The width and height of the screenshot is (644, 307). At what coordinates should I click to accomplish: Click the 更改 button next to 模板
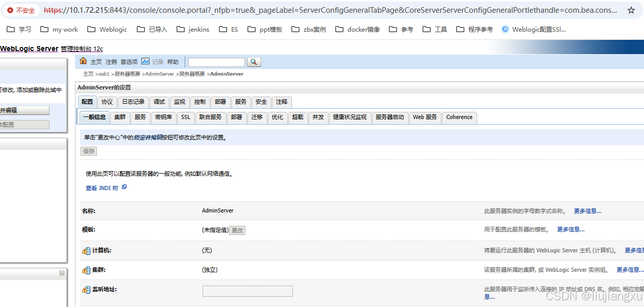point(237,230)
